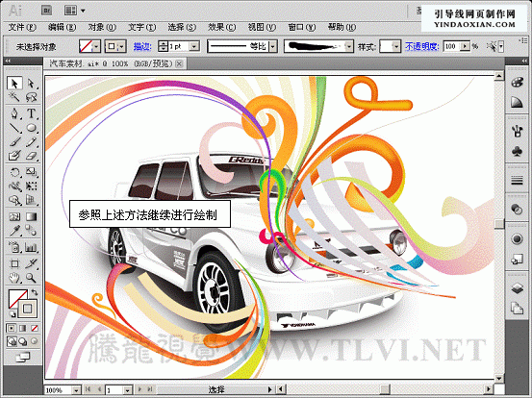Open the Color panel (palette icon)
The image size is (532, 398).
(517, 83)
